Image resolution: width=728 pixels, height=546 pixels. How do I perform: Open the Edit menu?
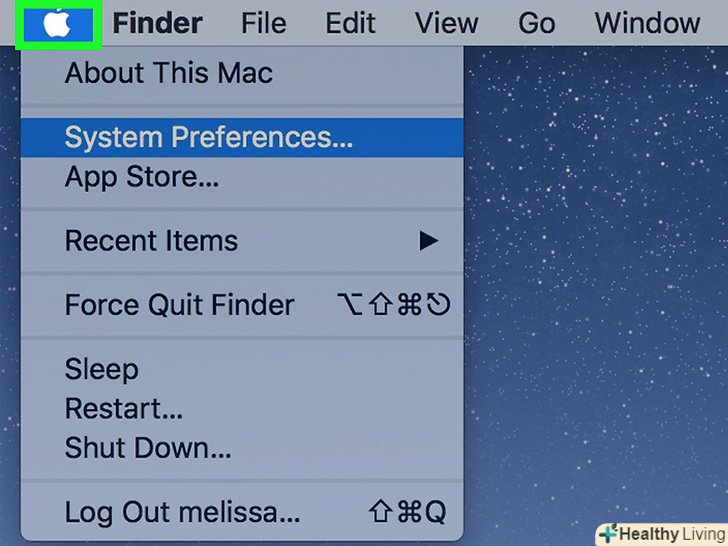350,23
